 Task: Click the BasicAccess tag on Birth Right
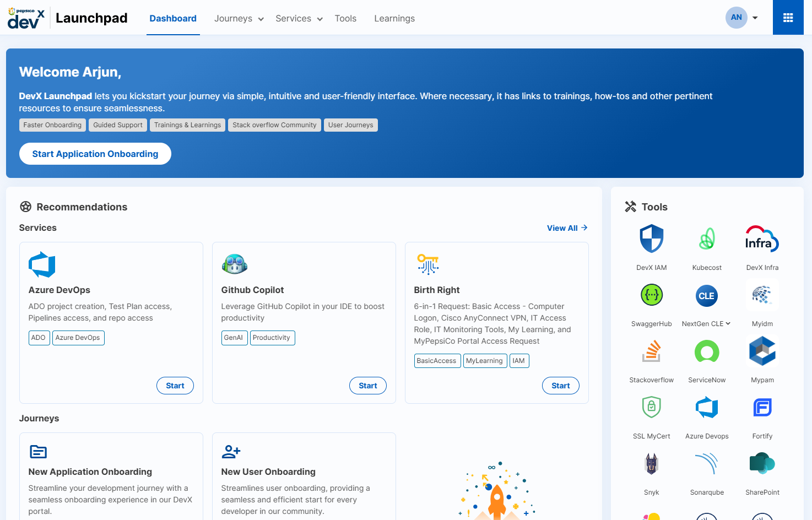click(x=437, y=361)
